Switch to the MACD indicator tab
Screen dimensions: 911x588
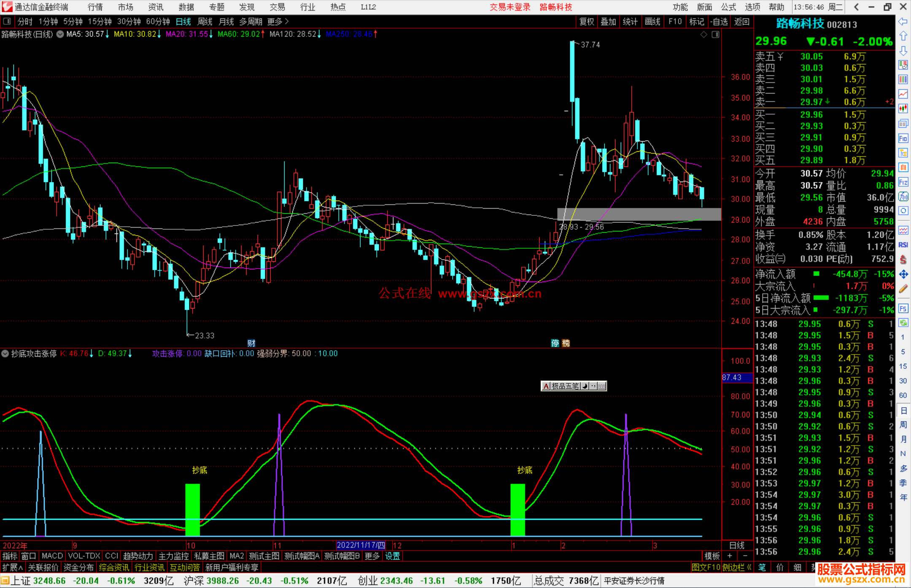[x=52, y=556]
